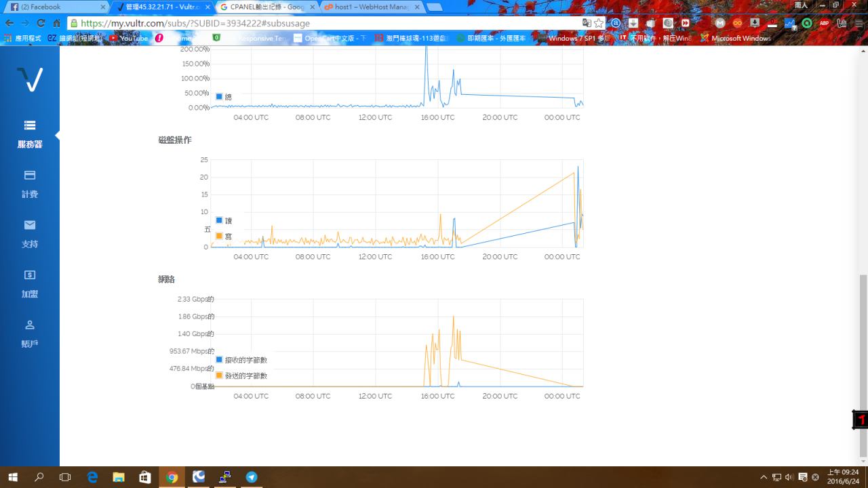Open a new browser tab
The height and width of the screenshot is (488, 868).
coord(434,7)
